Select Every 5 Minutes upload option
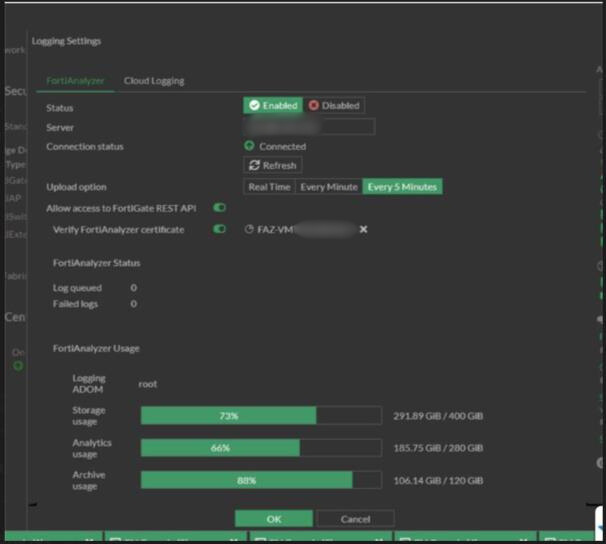 click(402, 187)
